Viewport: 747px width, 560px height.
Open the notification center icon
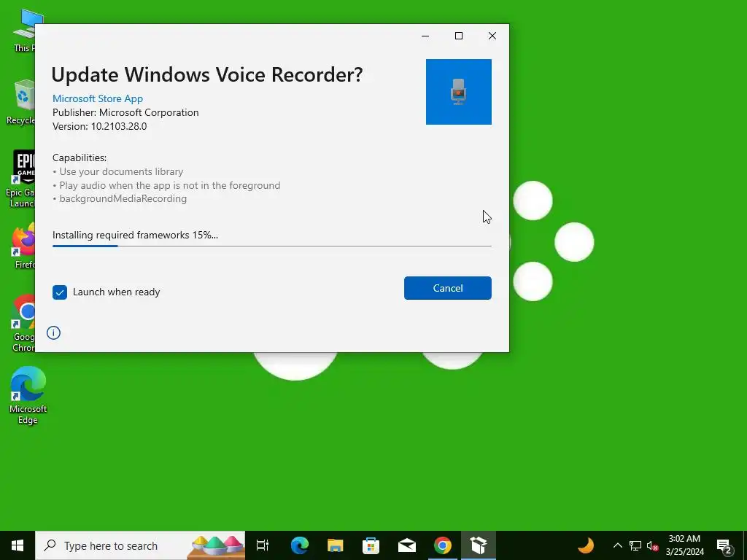(724, 545)
